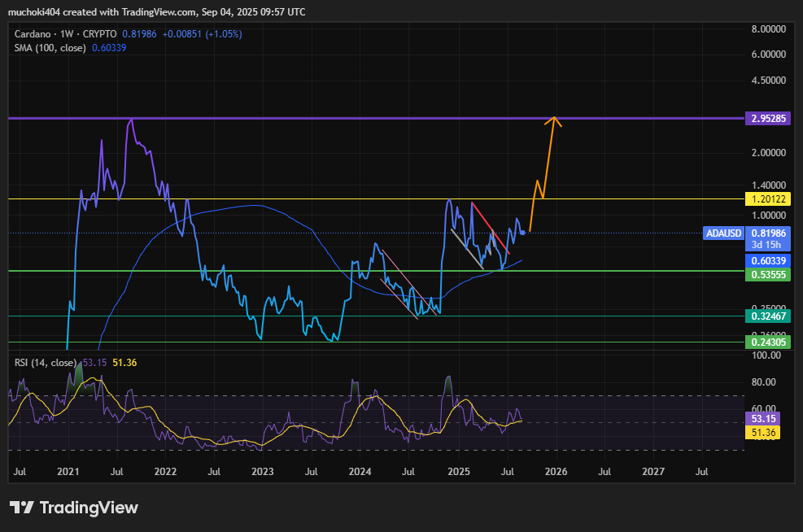Click the 2024 time axis label
Viewport: 803px width, 532px height.
(360, 471)
